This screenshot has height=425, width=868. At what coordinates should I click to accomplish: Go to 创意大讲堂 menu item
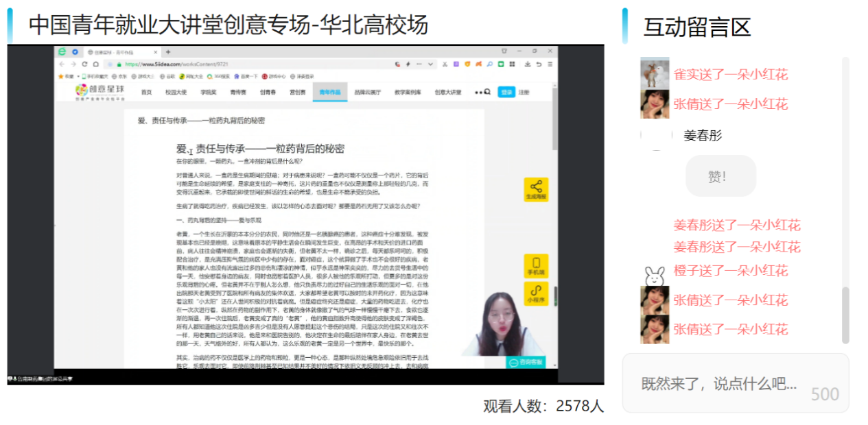tap(447, 92)
